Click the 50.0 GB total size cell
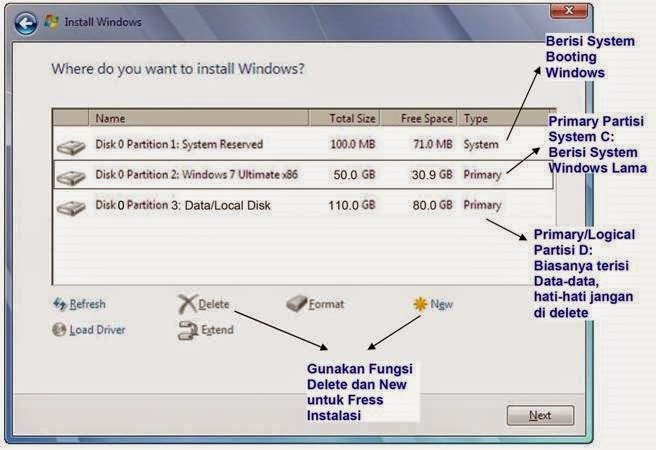Screen dimensions: 656x450 (x=354, y=175)
